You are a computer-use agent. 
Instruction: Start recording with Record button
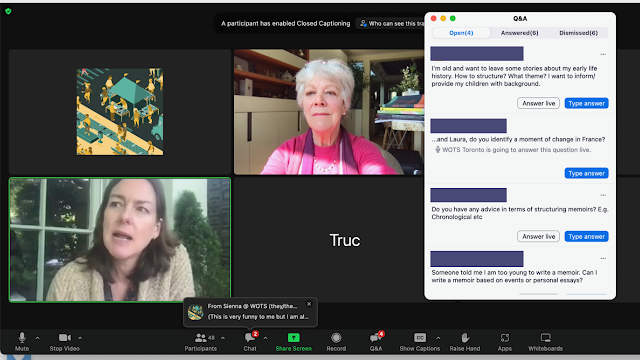point(336,342)
